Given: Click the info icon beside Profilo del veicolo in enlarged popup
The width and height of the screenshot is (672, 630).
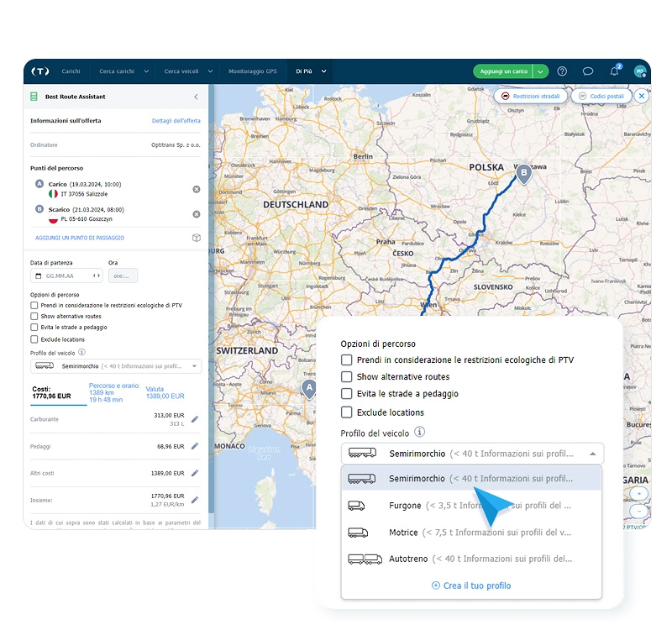Looking at the screenshot, I should tap(419, 432).
